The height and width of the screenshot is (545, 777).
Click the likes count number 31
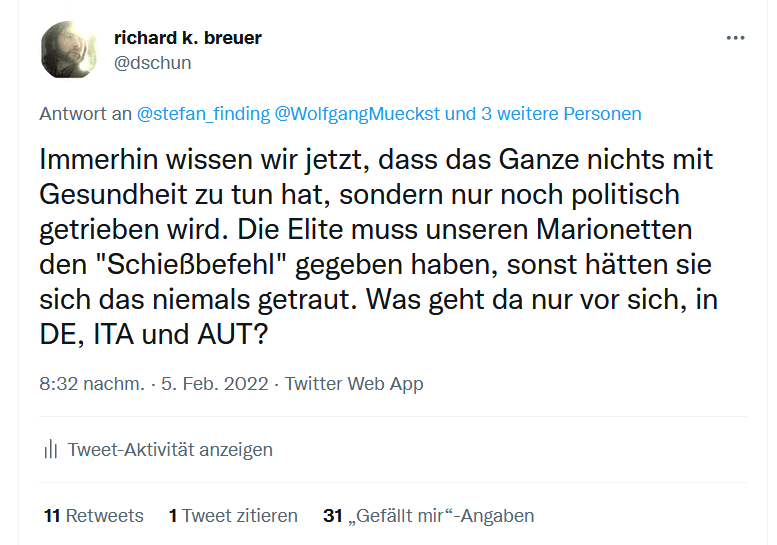pyautogui.click(x=333, y=516)
